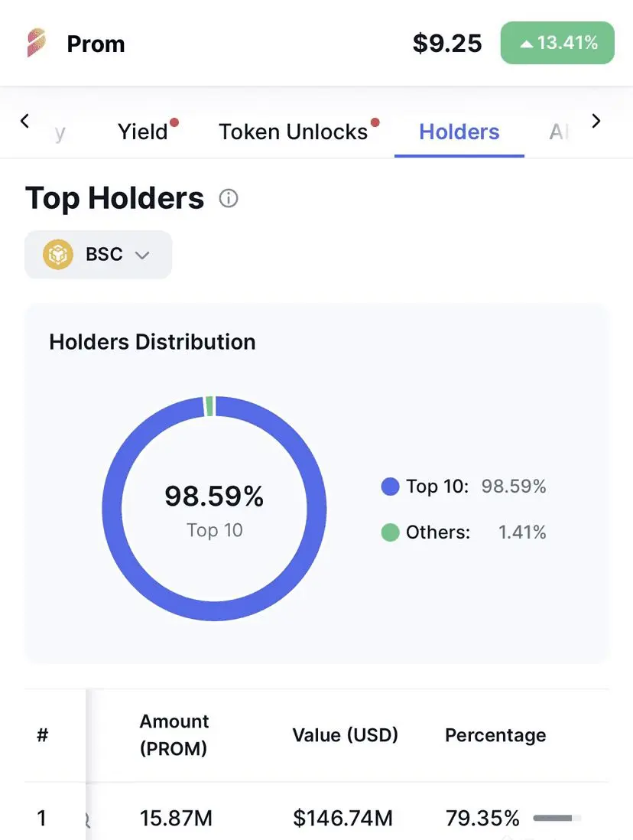
Task: Click the Prom token logo icon
Action: coord(36,43)
